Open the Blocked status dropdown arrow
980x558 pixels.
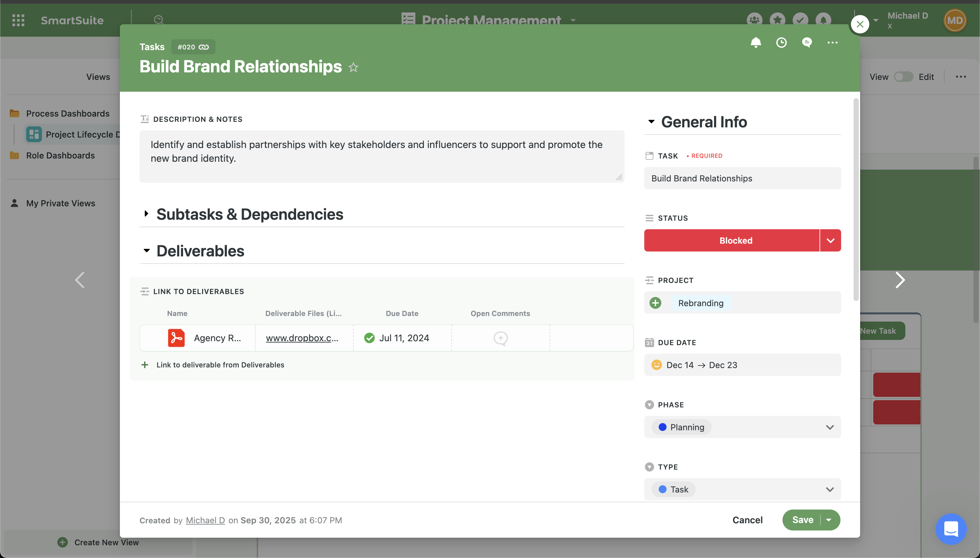tap(830, 240)
